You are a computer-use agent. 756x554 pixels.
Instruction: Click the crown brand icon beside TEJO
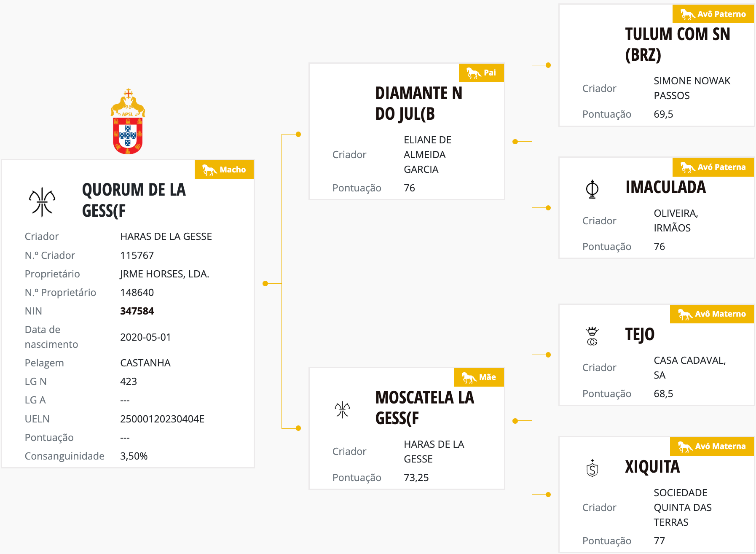[x=592, y=336]
